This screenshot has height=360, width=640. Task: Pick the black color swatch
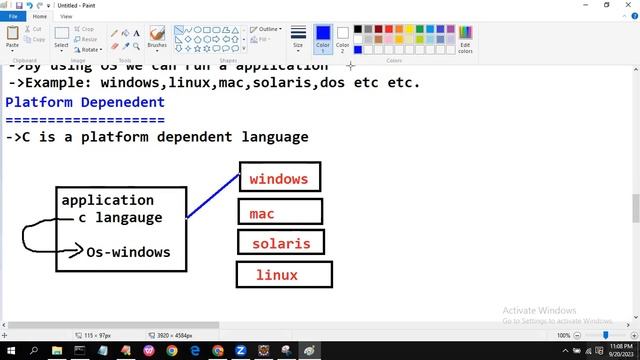click(358, 29)
